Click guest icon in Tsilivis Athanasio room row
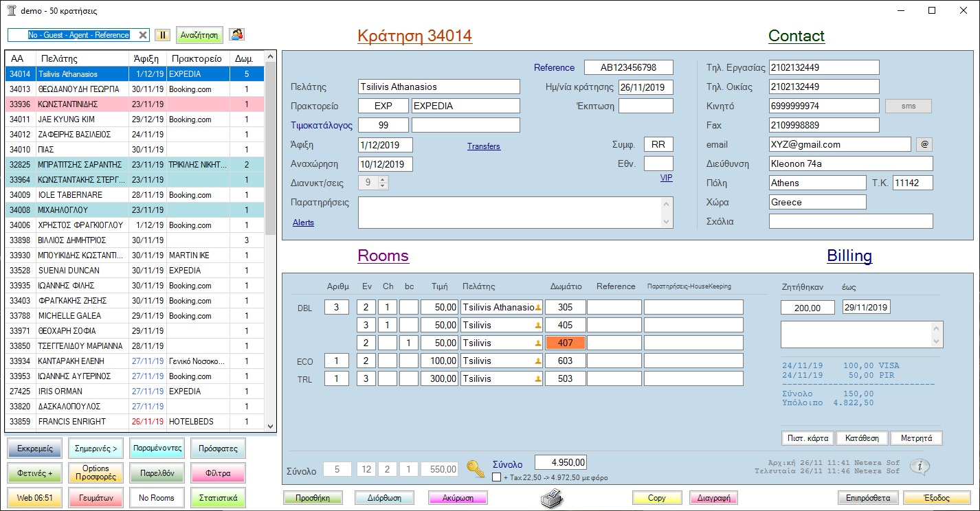The image size is (980, 511). point(538,308)
